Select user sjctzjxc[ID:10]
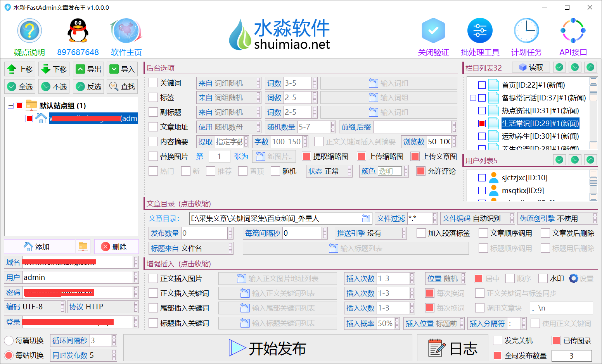Screen dimensions: 602x364 pyautogui.click(x=524, y=178)
